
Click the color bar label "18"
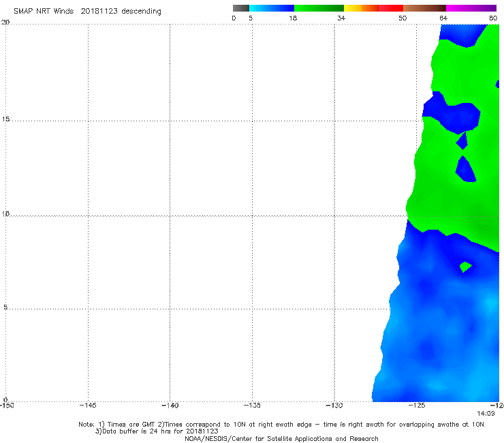(x=293, y=18)
